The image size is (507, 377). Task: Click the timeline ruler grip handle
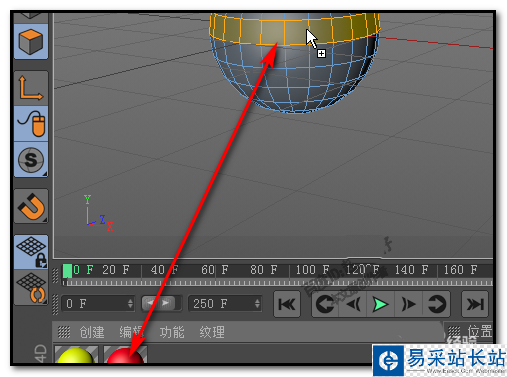pyautogui.click(x=56, y=276)
